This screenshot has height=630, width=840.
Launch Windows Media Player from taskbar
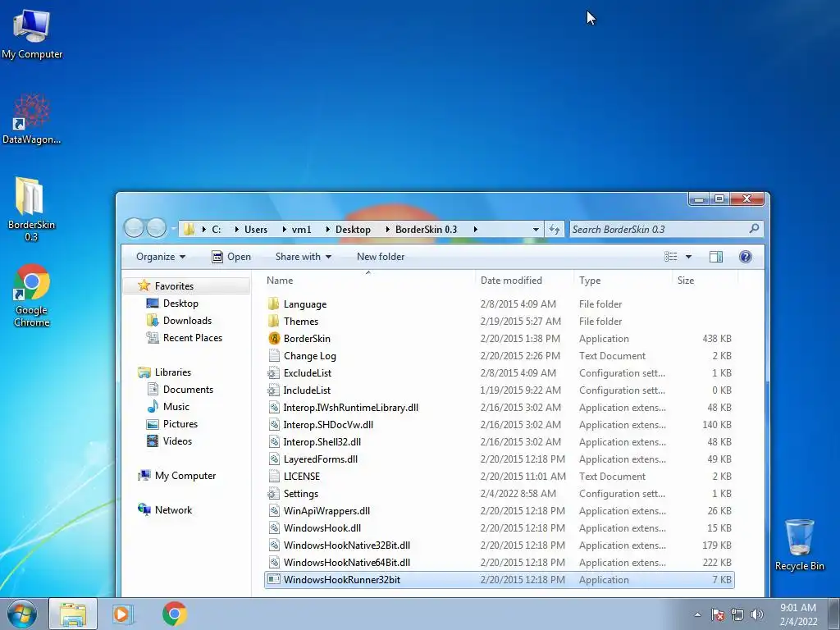point(123,614)
